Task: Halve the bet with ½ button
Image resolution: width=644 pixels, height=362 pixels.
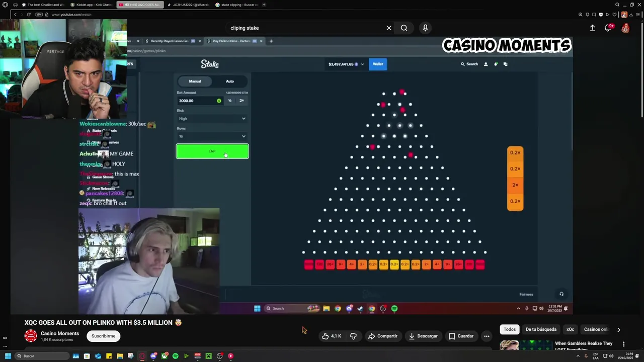Action: 230,101
